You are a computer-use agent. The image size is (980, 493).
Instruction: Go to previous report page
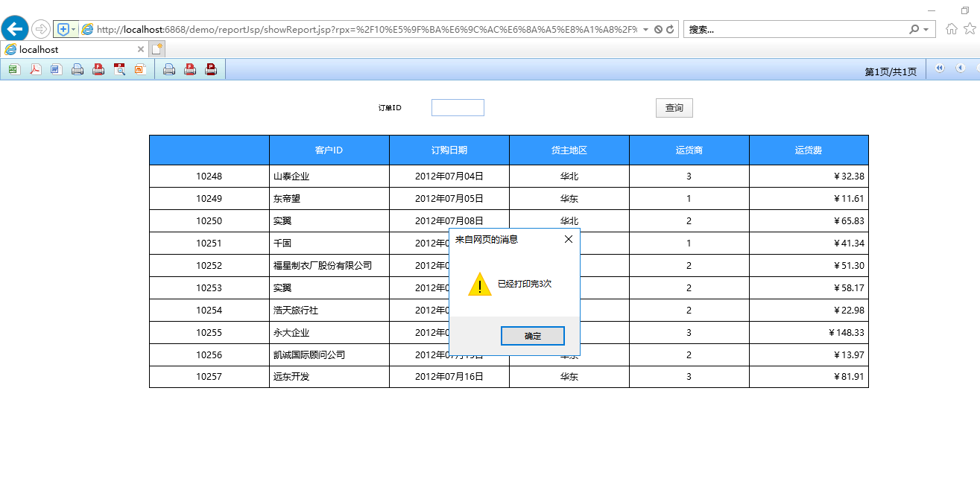click(960, 69)
